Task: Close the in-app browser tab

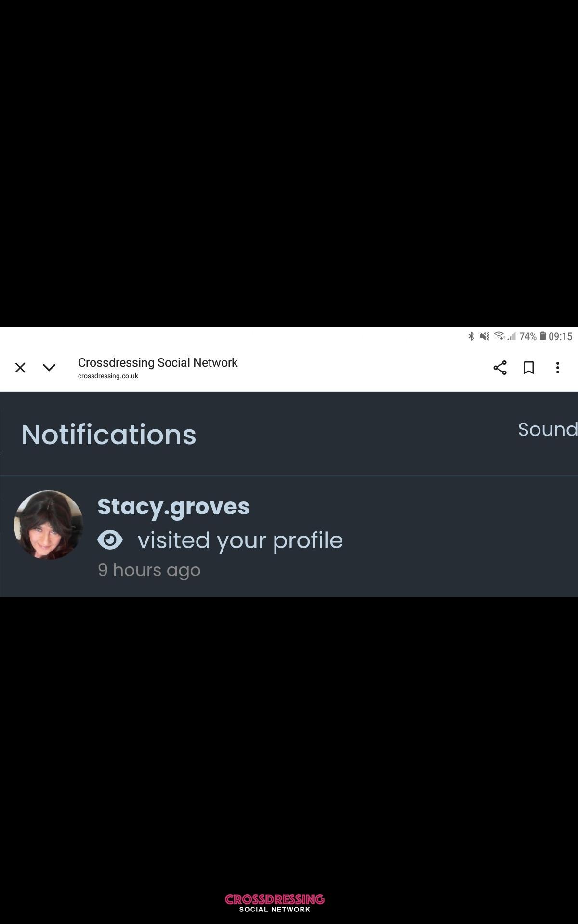Action: pos(20,368)
